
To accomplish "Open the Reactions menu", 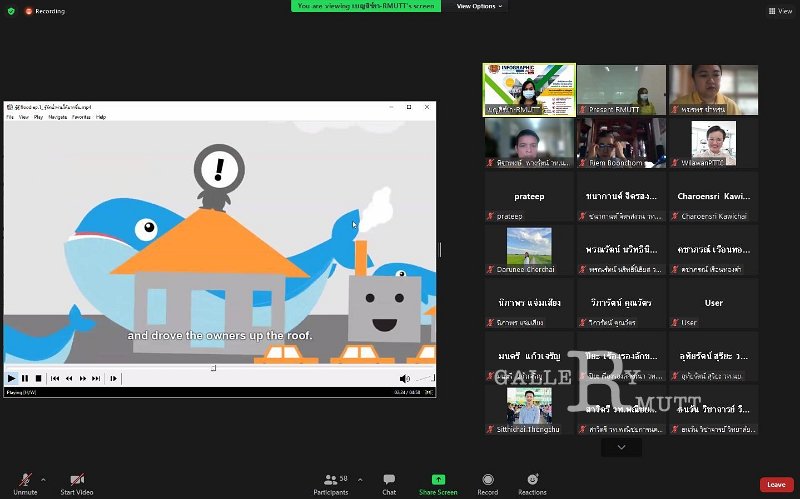I will click(x=532, y=484).
